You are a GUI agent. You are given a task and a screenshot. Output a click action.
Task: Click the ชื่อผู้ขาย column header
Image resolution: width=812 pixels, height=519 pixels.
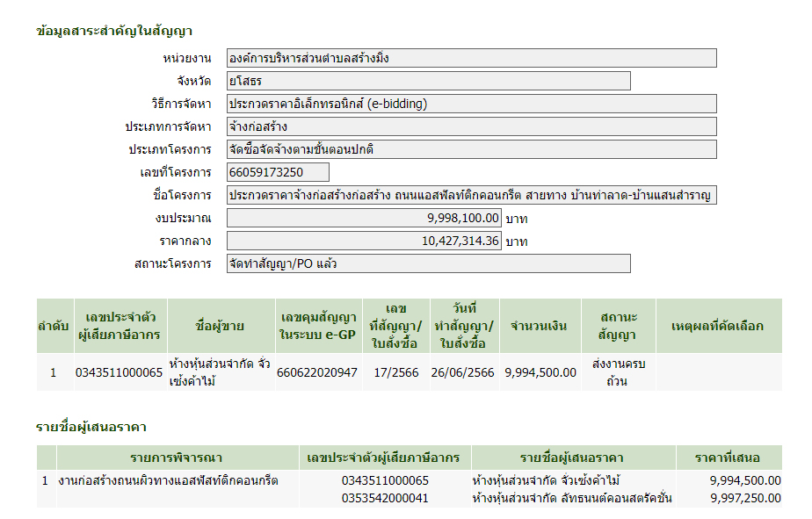pyautogui.click(x=220, y=326)
